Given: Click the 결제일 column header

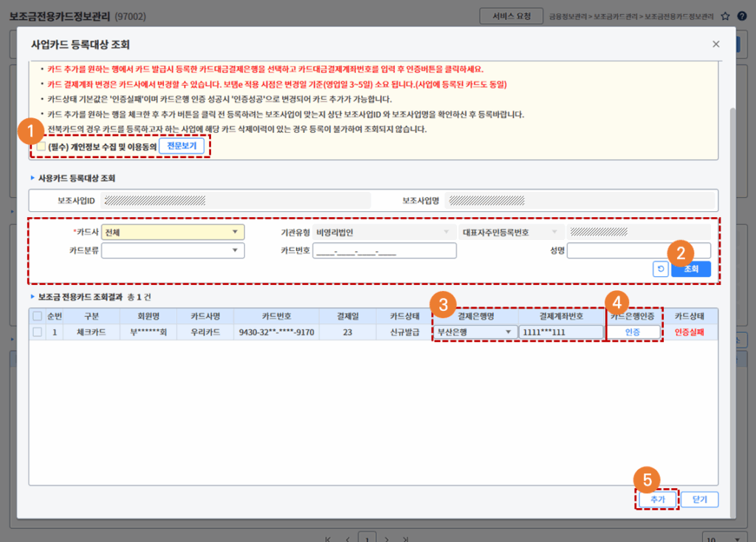Looking at the screenshot, I should [x=348, y=316].
